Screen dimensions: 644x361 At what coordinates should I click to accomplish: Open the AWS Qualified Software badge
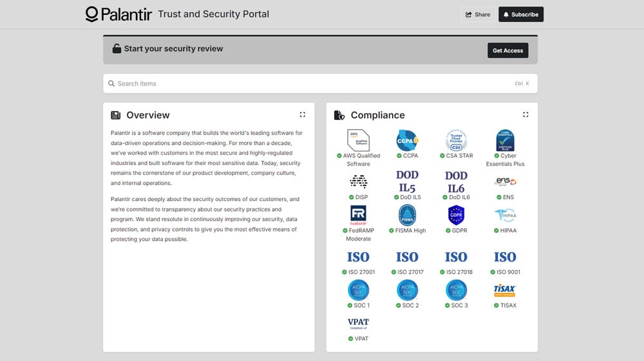(x=358, y=140)
